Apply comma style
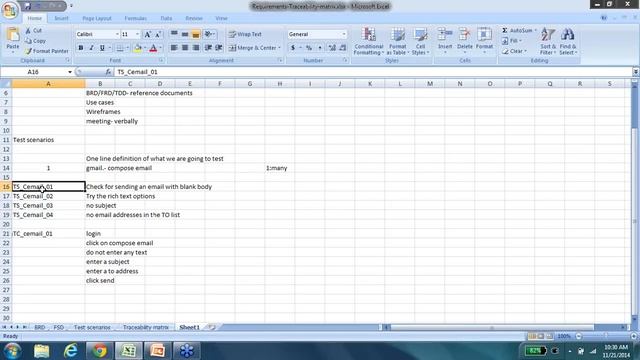The image size is (640, 360). click(320, 48)
